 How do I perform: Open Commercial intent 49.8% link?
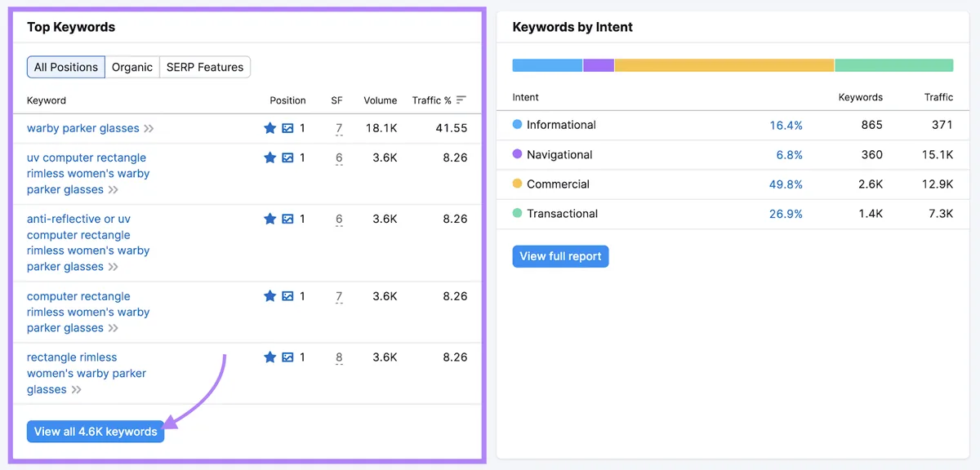click(786, 184)
